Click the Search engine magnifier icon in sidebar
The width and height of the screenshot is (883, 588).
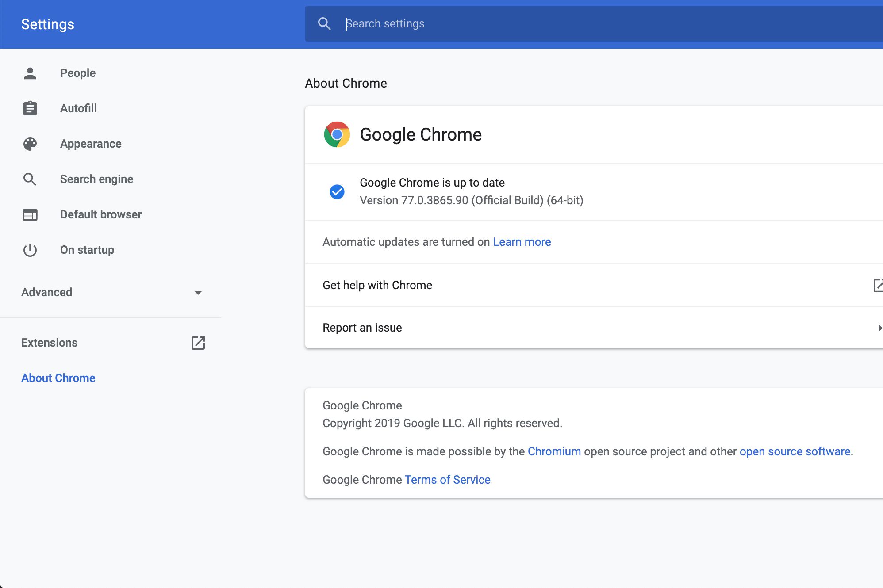pyautogui.click(x=30, y=179)
